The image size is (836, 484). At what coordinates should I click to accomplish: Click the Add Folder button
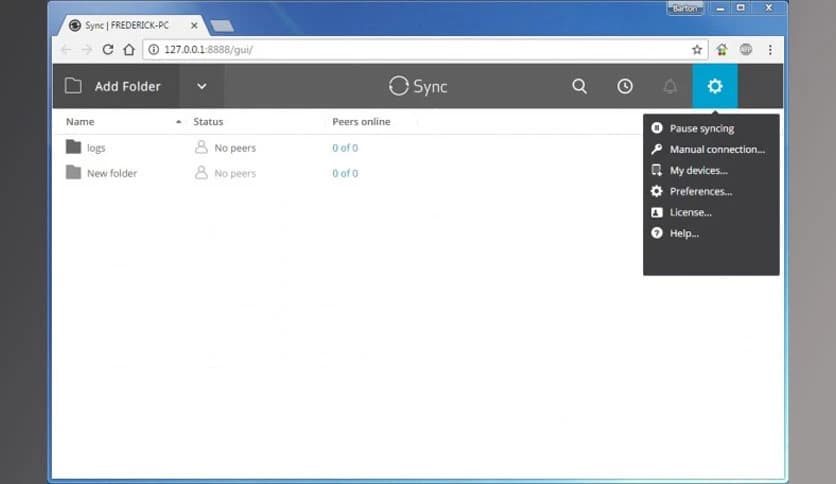116,86
